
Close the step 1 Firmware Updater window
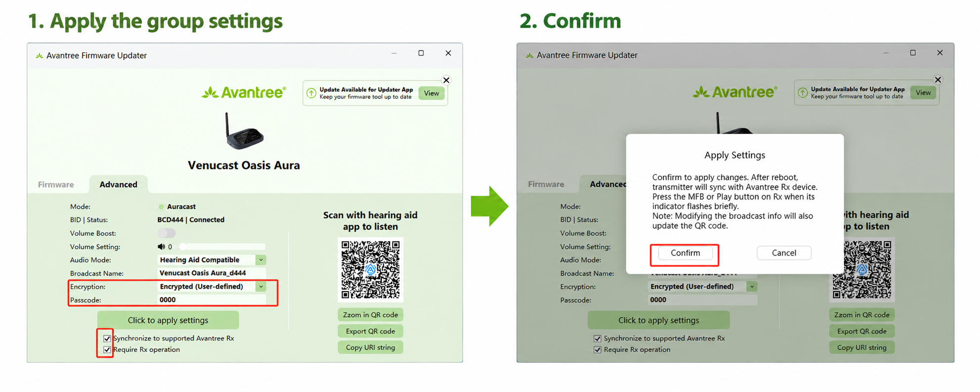448,53
